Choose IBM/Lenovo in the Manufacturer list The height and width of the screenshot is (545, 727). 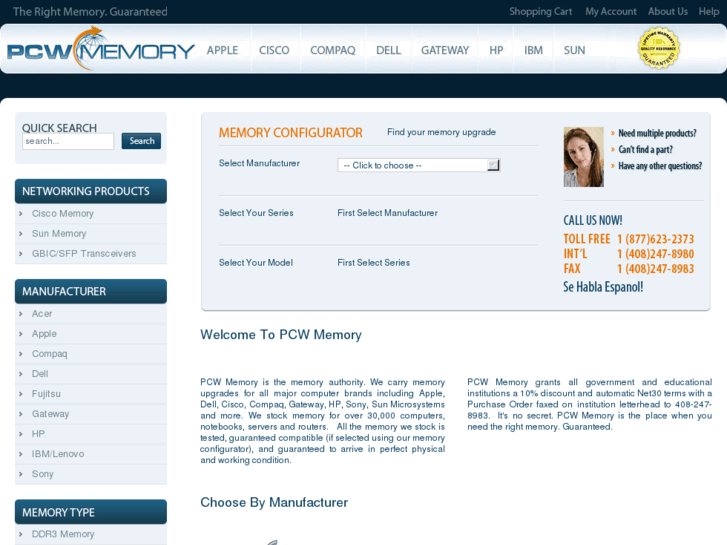click(x=58, y=454)
